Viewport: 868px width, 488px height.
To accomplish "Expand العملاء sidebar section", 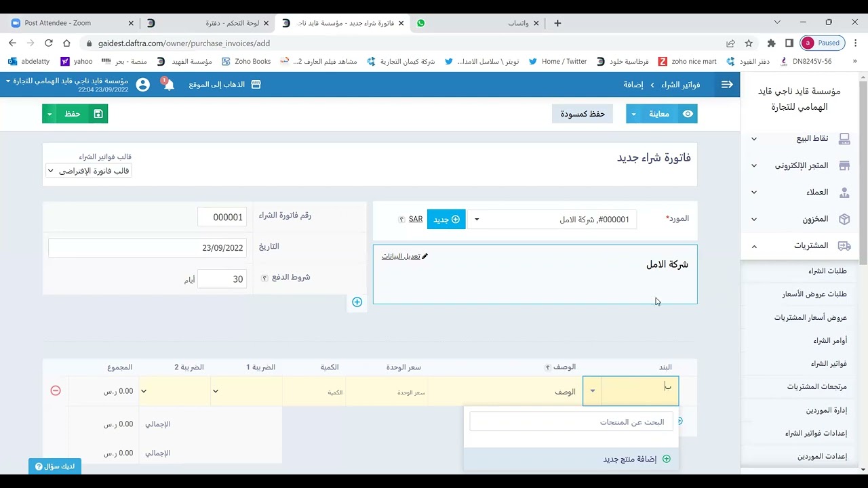I will (x=800, y=192).
